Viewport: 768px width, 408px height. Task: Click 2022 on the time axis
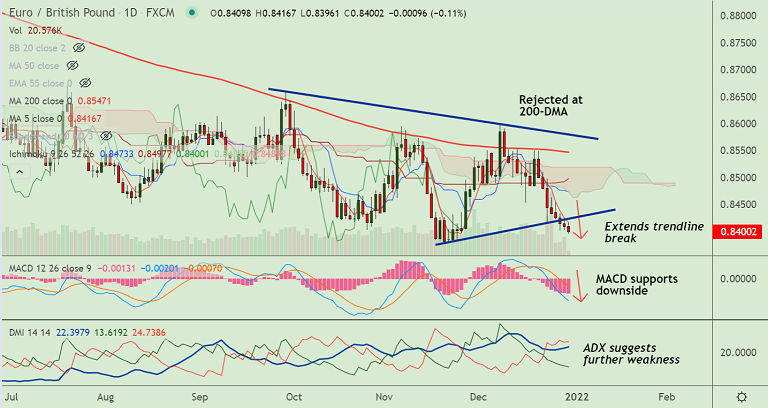click(x=576, y=396)
